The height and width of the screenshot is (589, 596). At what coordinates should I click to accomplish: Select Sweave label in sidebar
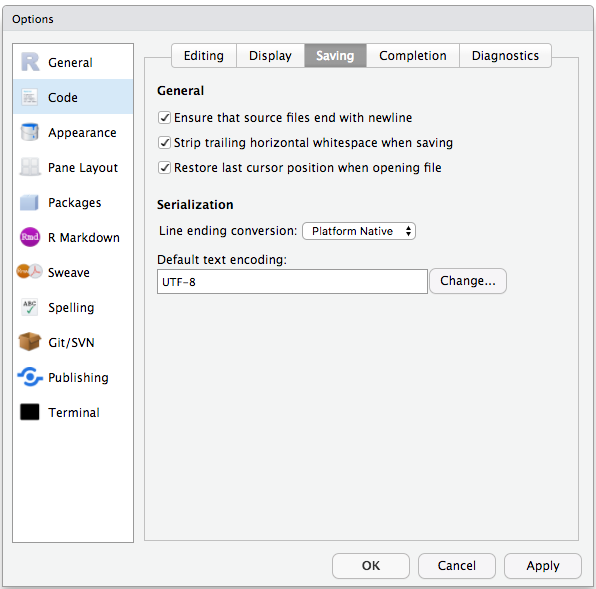[x=69, y=272]
